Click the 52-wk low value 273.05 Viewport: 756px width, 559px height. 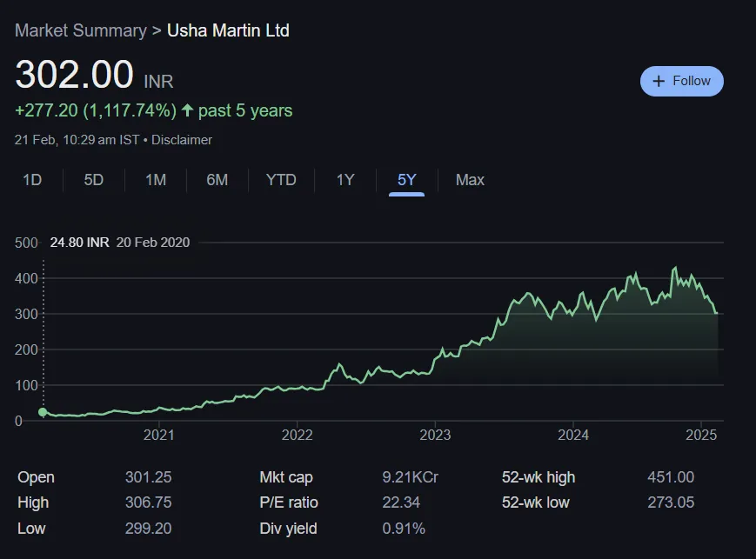[671, 502]
